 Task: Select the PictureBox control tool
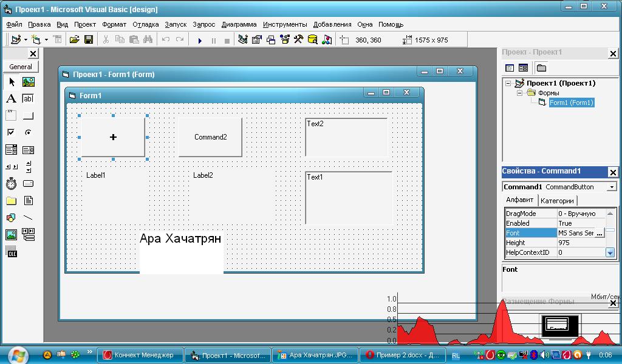pyautogui.click(x=28, y=82)
